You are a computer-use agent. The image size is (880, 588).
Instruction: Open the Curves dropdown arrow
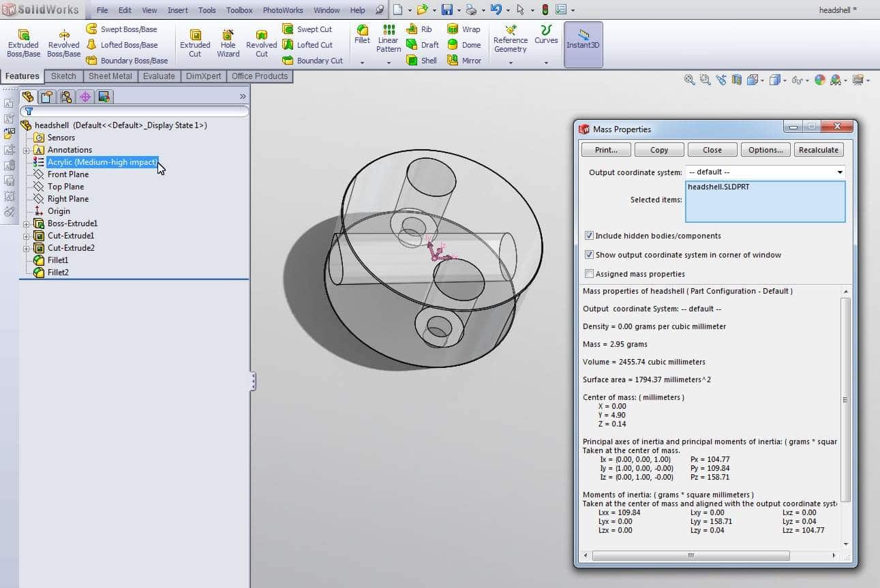pyautogui.click(x=546, y=63)
